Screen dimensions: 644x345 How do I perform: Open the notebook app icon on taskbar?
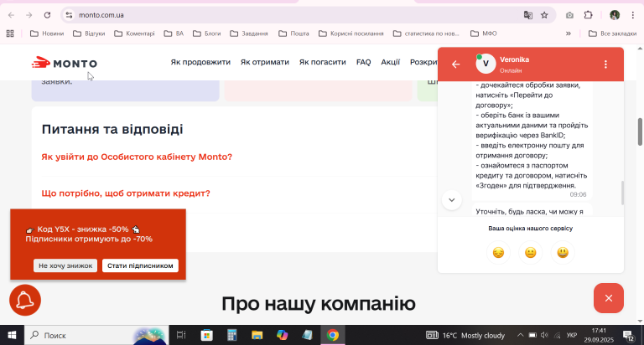(x=307, y=335)
